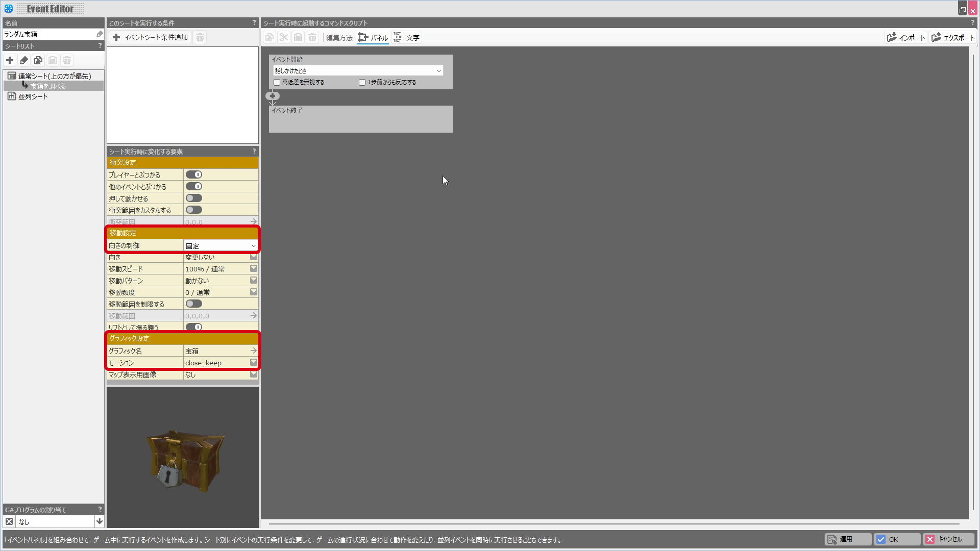The image size is (980, 551).
Task: Open グラフィック名 selection arrow
Action: click(253, 350)
